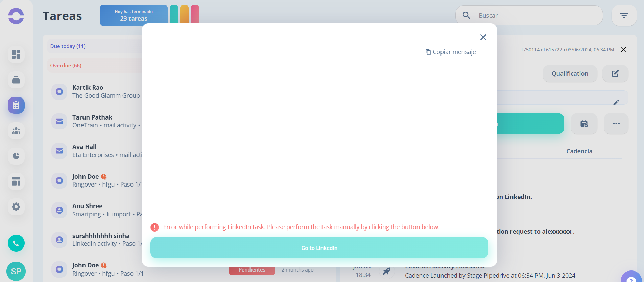
Task: Open the filter options icon
Action: 624,16
